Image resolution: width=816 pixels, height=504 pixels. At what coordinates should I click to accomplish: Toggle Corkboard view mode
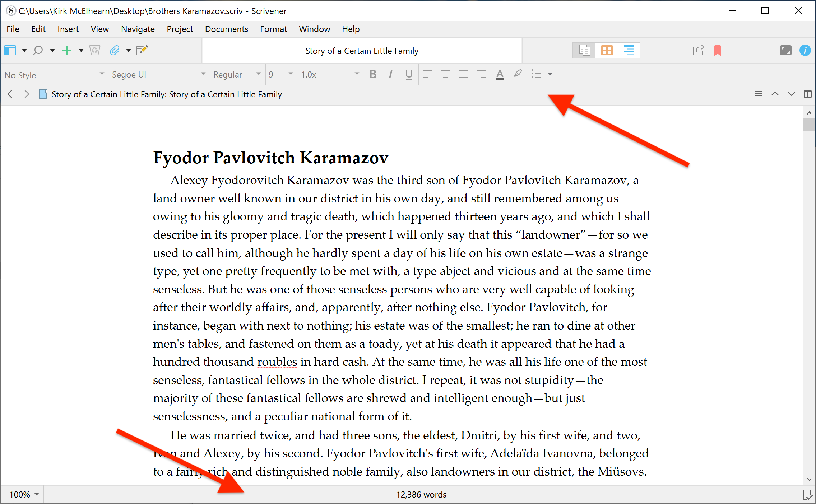[x=607, y=51]
